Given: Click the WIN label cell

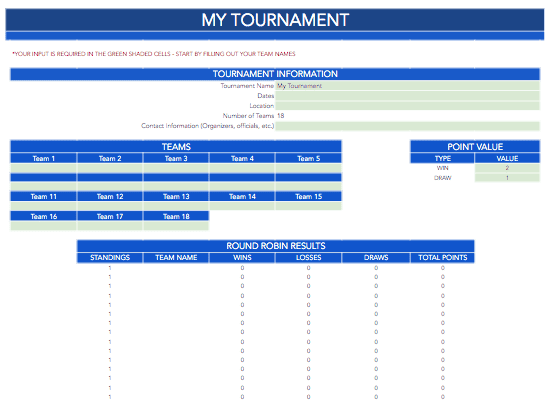Looking at the screenshot, I should point(443,168).
